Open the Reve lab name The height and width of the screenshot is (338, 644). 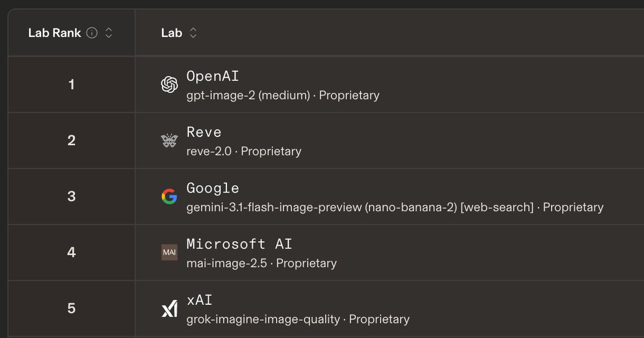(x=204, y=132)
